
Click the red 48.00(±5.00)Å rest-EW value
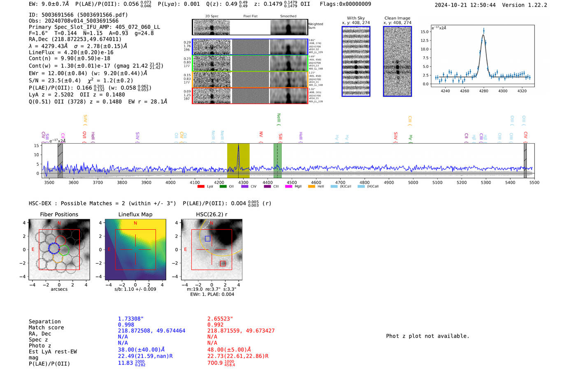pos(229,350)
